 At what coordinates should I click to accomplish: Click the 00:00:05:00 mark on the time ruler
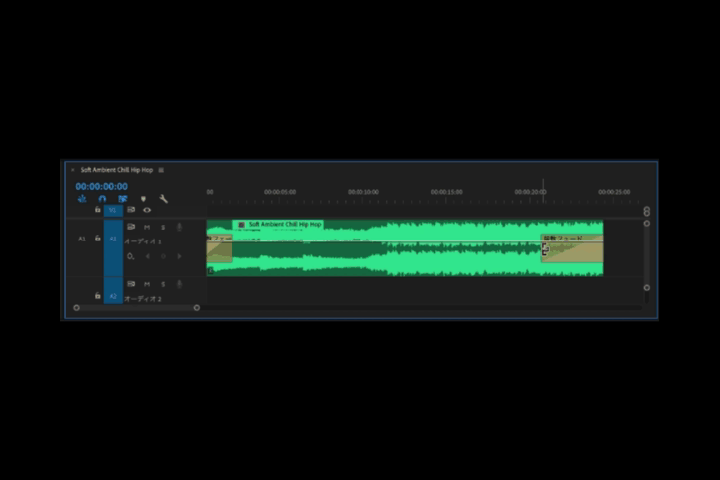280,192
